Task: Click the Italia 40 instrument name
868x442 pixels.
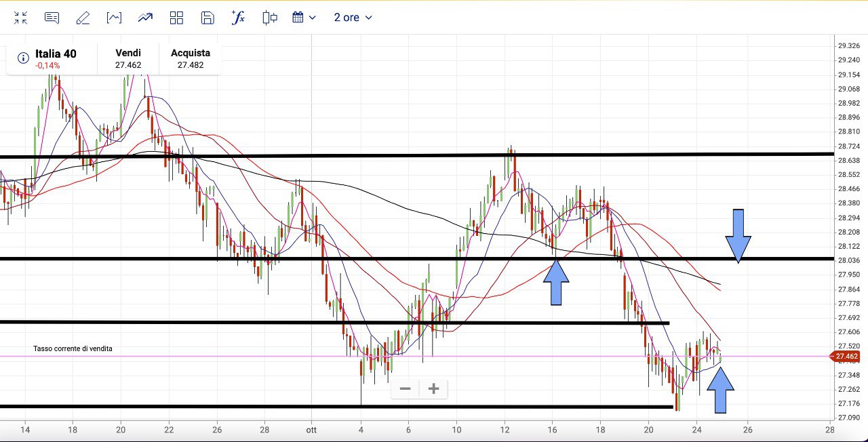Action: click(x=56, y=54)
